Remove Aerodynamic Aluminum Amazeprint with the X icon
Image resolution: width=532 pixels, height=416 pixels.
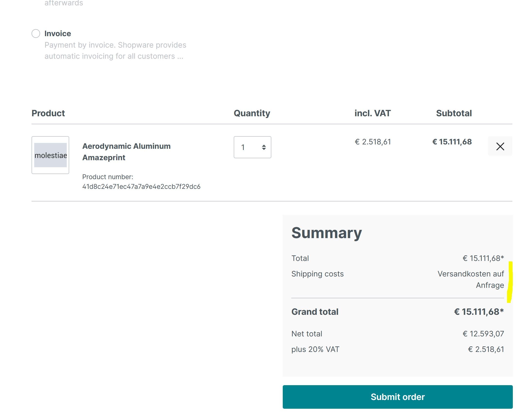(x=500, y=146)
